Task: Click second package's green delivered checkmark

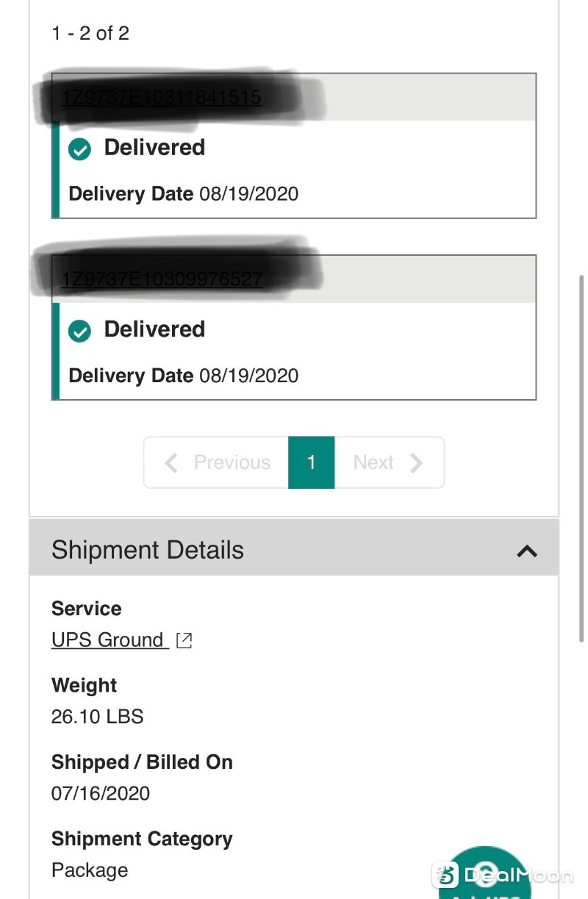Action: click(x=79, y=332)
